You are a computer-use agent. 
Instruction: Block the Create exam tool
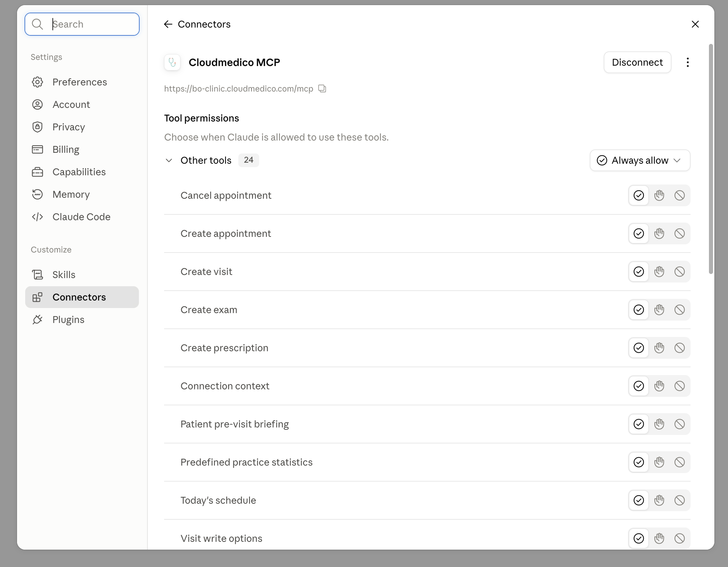(680, 310)
